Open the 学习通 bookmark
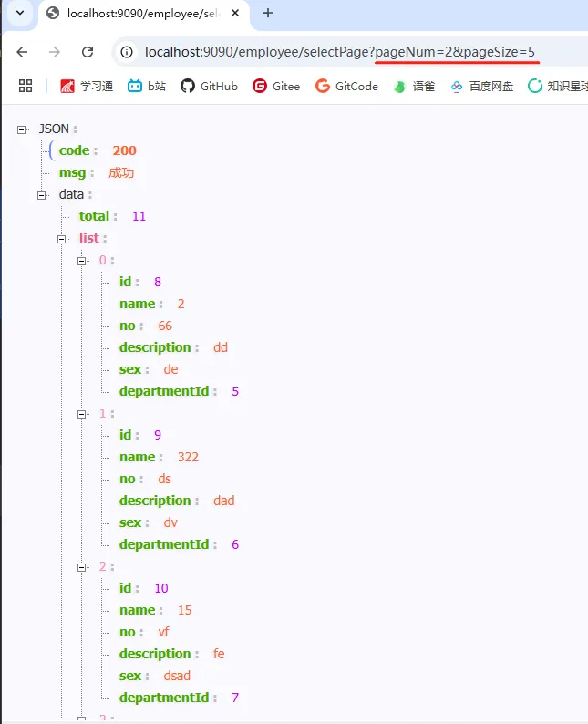This screenshot has width=588, height=724. click(x=87, y=86)
